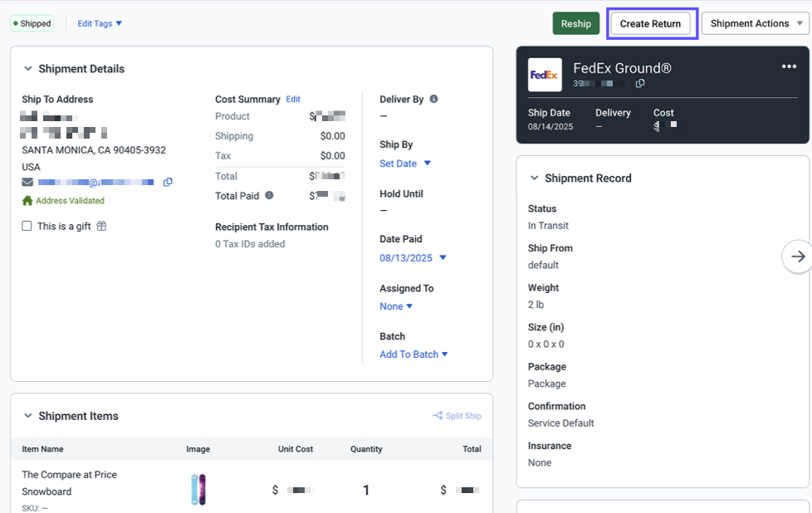Copy the recipient email address
Viewport: 812px width, 513px height.
168,183
